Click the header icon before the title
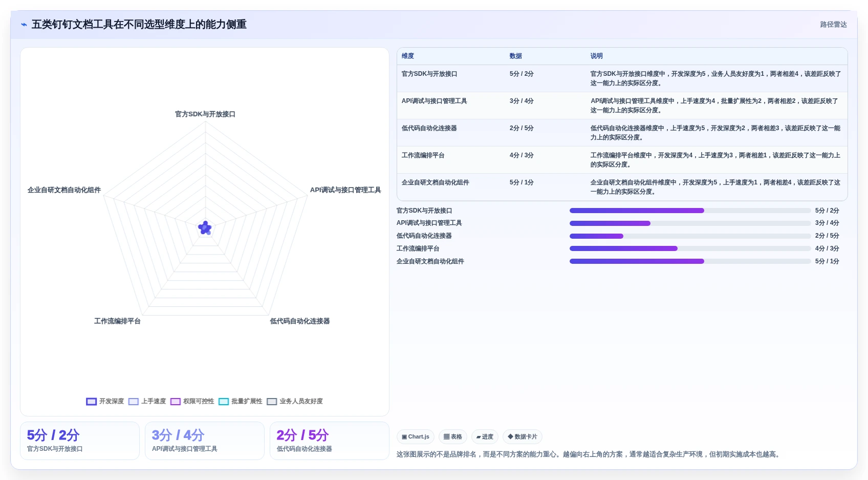868x480 pixels. coord(24,25)
